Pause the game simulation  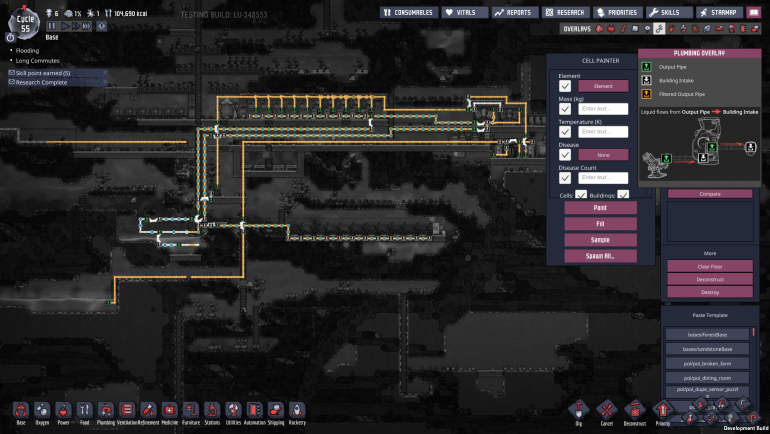[52, 26]
